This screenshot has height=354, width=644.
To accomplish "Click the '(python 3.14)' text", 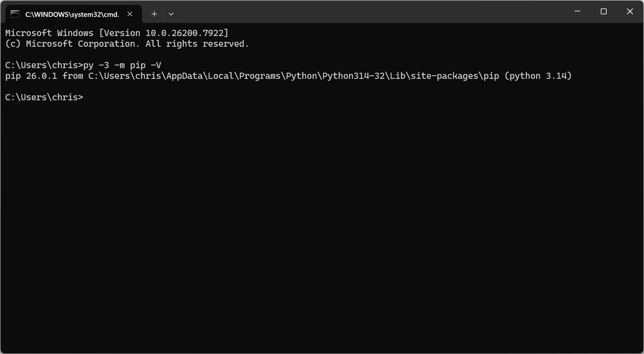I will point(538,76).
